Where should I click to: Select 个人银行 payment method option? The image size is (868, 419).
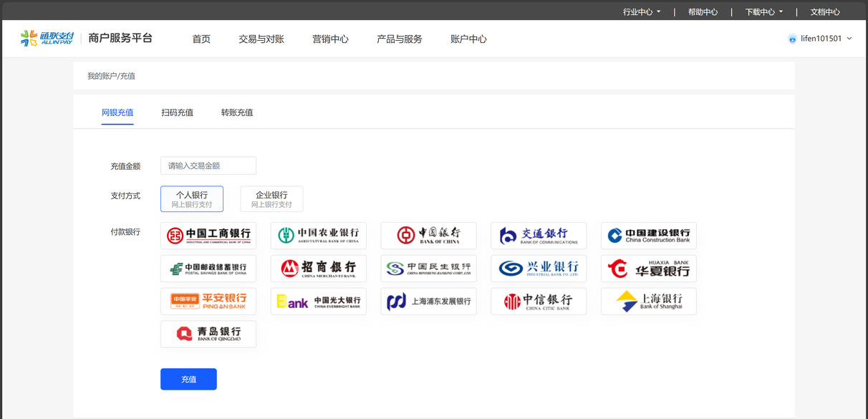[x=192, y=199]
